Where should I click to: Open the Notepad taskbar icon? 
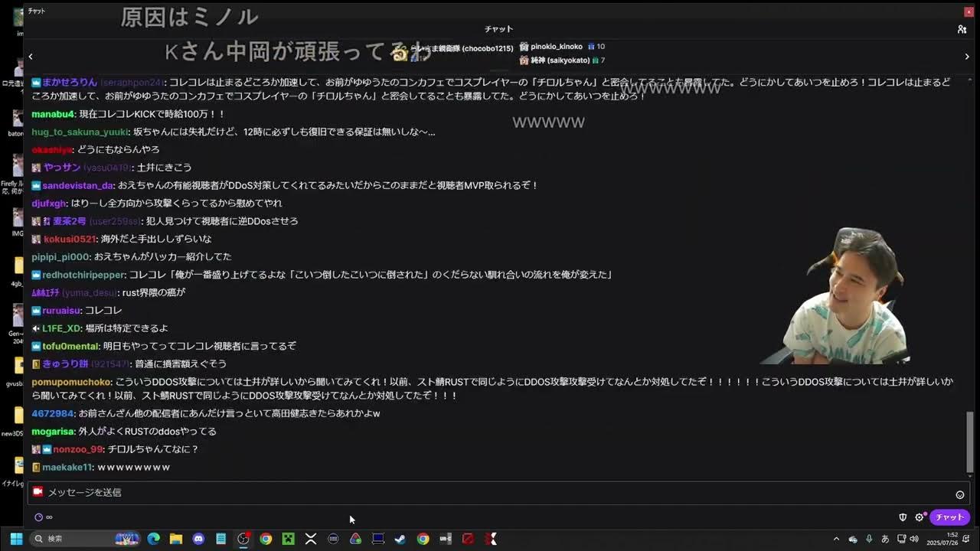pos(220,539)
